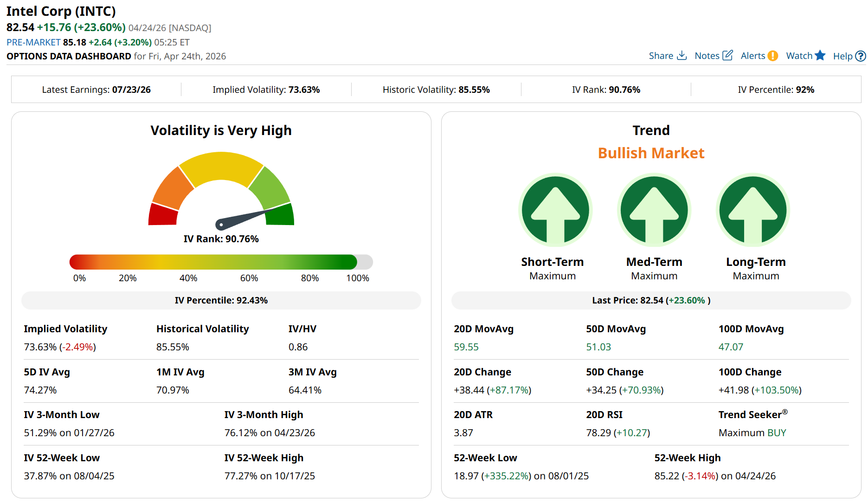
Task: Click the Long-Term green up-arrow icon
Action: (753, 210)
